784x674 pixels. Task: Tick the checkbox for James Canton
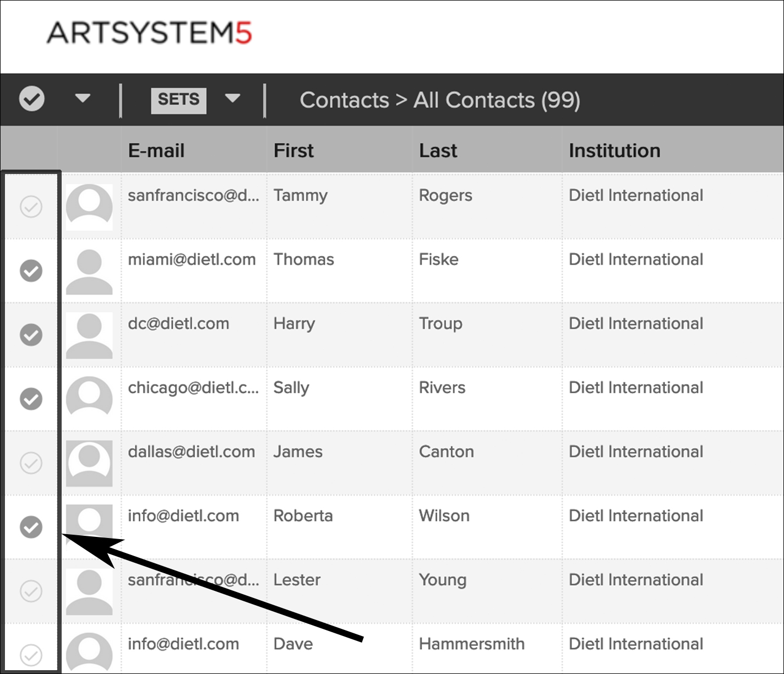[x=31, y=463]
